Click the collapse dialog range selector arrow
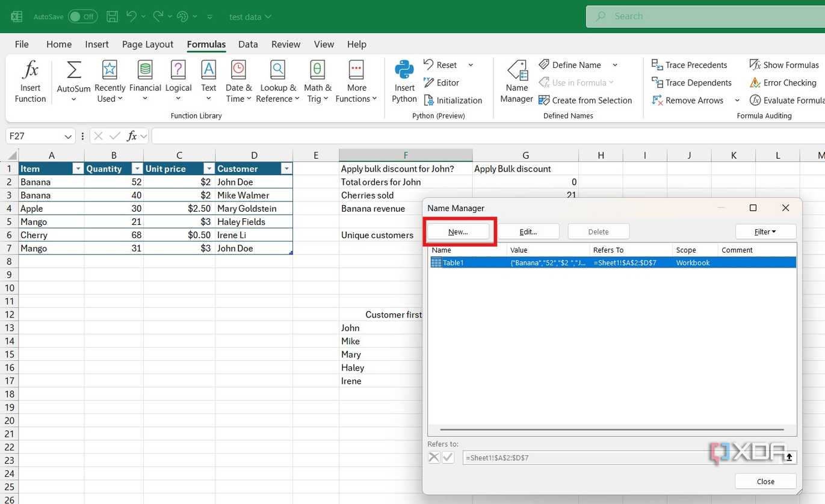The image size is (825, 504). coord(789,458)
